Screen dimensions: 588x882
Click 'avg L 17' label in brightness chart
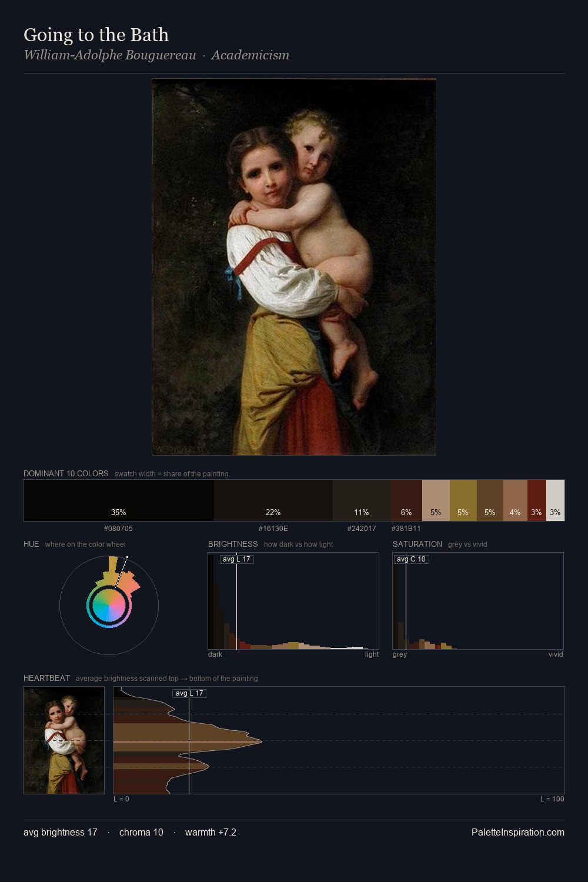click(x=236, y=559)
